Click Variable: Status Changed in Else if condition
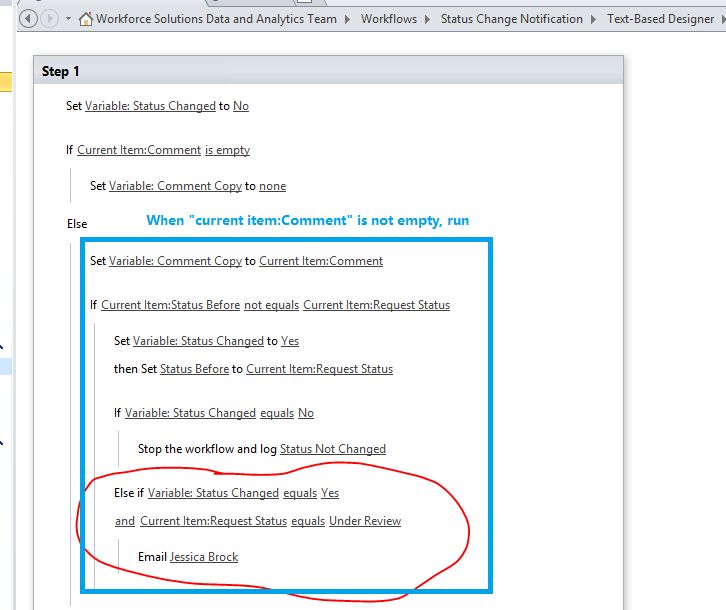The height and width of the screenshot is (610, 726). click(x=213, y=493)
